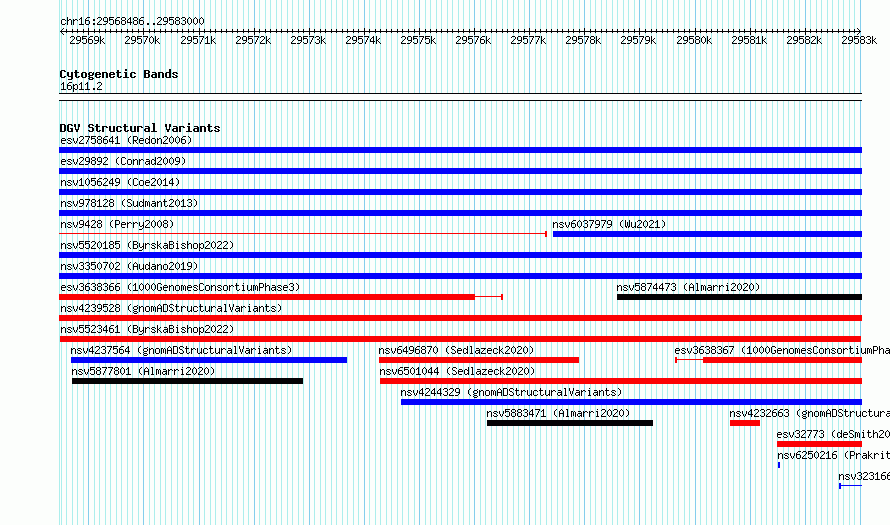Viewport: 890px width, 525px height.
Task: Select the black bar of nsv5877801
Action: click(x=187, y=381)
